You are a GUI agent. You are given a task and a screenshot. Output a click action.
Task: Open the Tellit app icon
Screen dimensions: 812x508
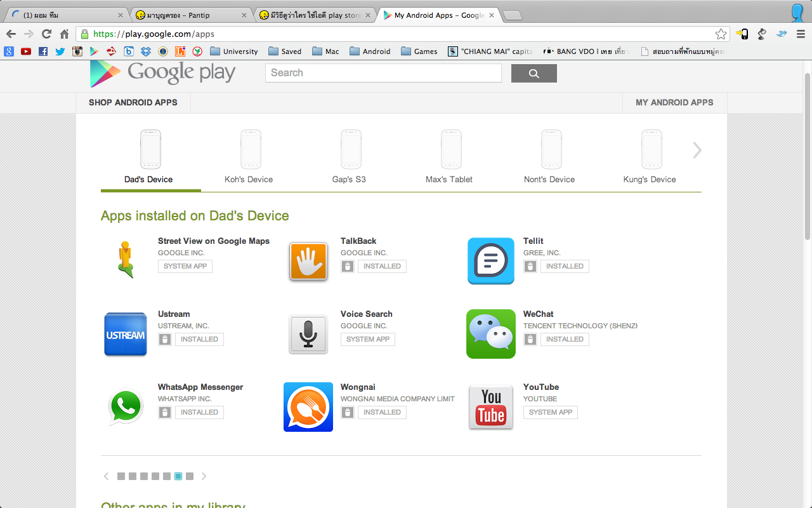[x=491, y=261]
